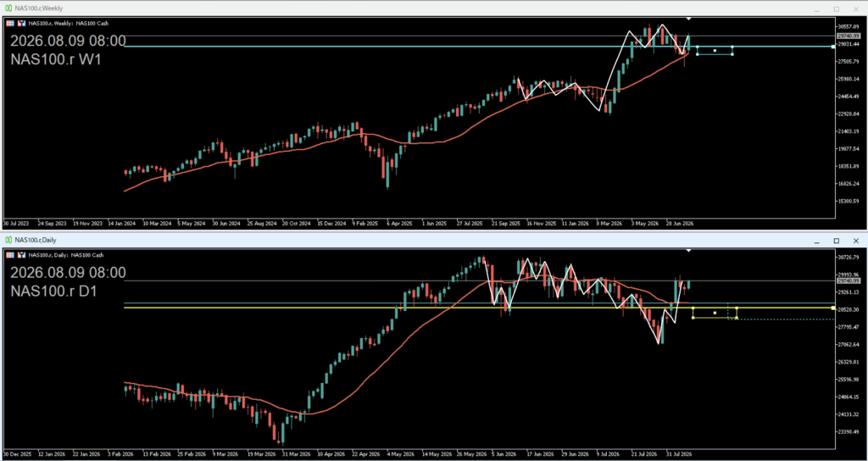The image size is (868, 461).
Task: Click the green chart icon beside NAS100.r,Weekly title
Action: [8, 8]
